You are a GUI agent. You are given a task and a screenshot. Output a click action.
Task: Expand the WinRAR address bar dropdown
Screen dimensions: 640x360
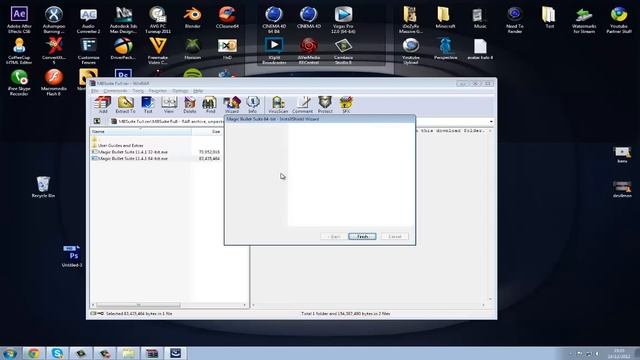tap(491, 122)
